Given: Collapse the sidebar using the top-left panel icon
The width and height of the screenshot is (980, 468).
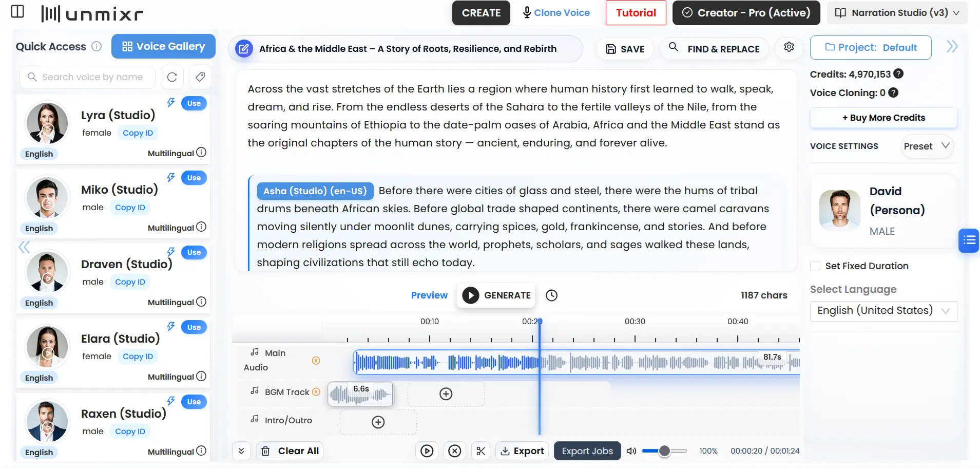Looking at the screenshot, I should tap(17, 11).
